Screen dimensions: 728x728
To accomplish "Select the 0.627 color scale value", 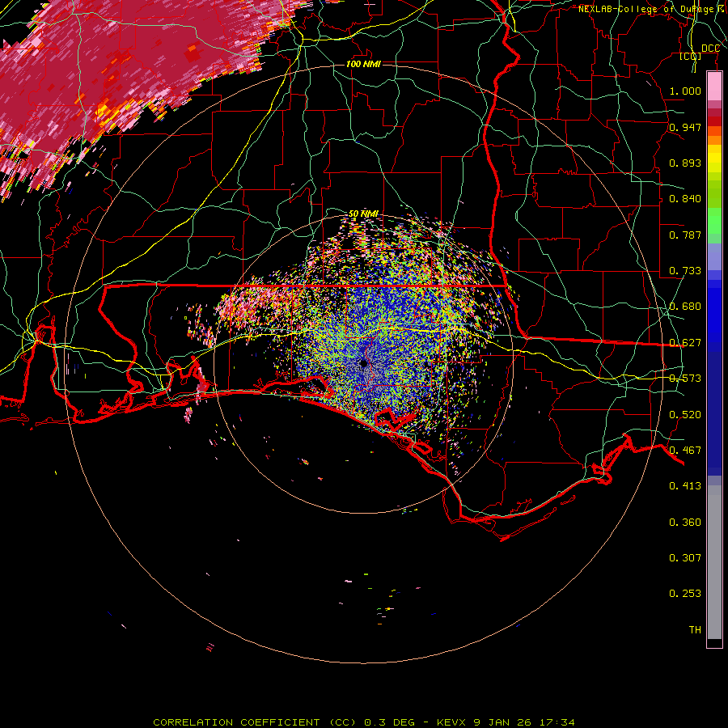I will (685, 343).
